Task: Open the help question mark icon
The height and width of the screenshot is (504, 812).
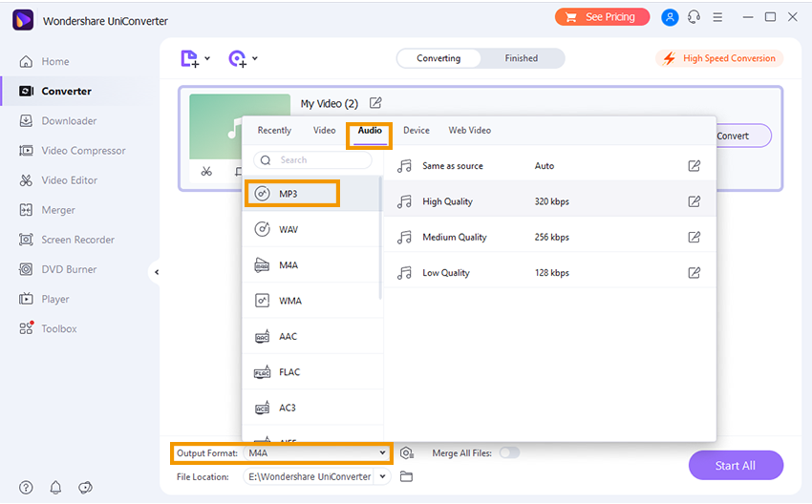Action: pos(26,488)
